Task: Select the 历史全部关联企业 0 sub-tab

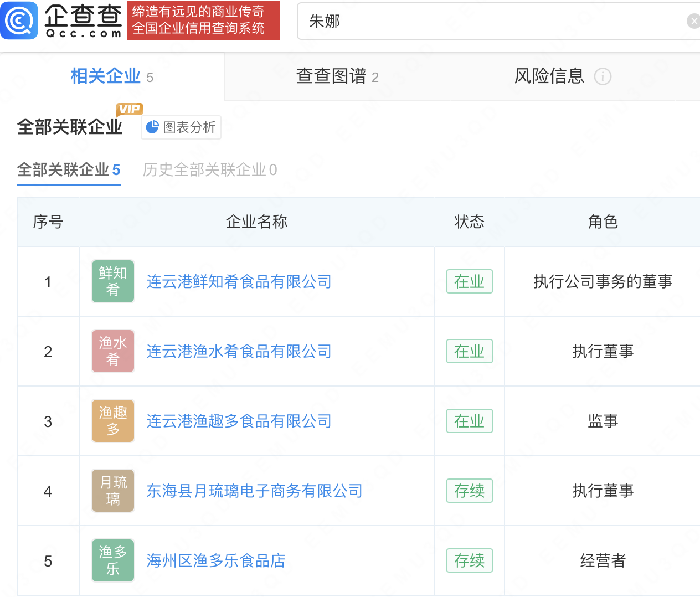Action: pos(210,170)
